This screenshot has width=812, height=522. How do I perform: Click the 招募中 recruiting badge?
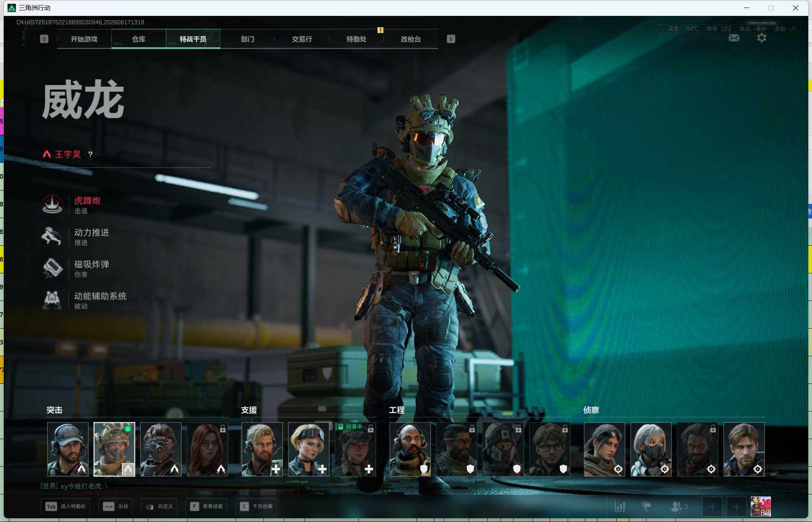pos(350,427)
